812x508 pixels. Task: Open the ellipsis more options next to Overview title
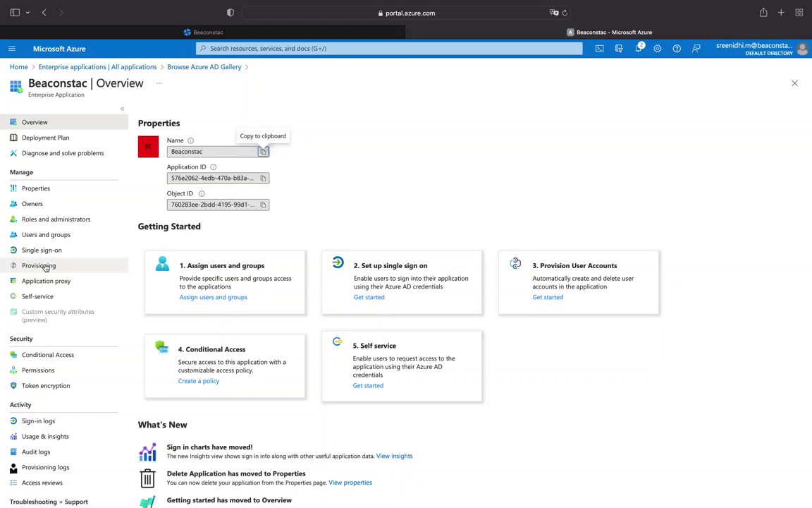click(x=159, y=83)
